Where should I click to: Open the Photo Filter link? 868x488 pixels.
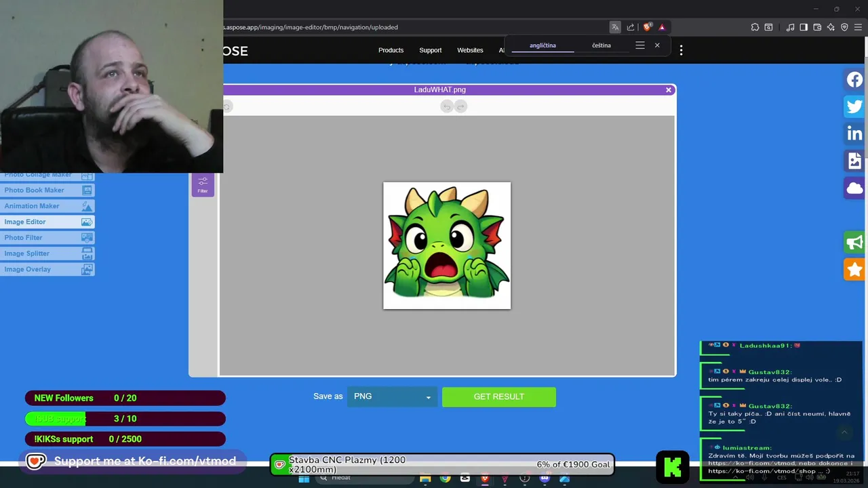click(47, 238)
